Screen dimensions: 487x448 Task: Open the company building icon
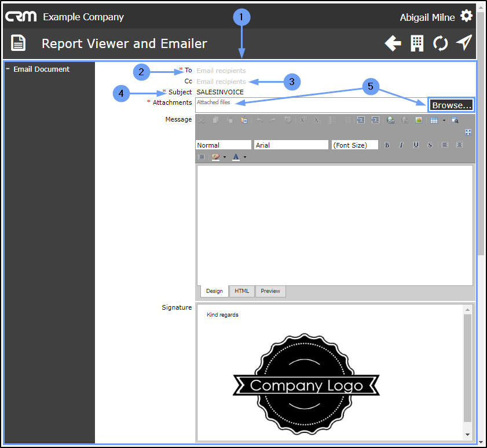(417, 43)
